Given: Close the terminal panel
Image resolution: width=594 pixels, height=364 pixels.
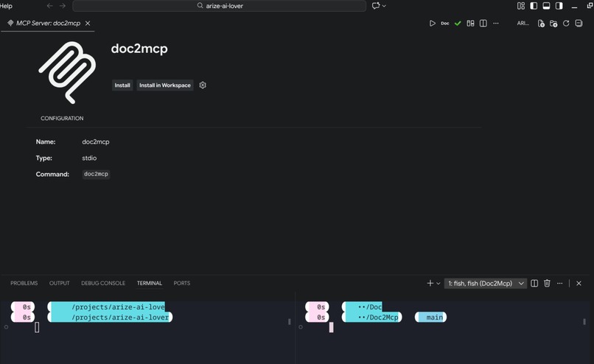Looking at the screenshot, I should 579,284.
